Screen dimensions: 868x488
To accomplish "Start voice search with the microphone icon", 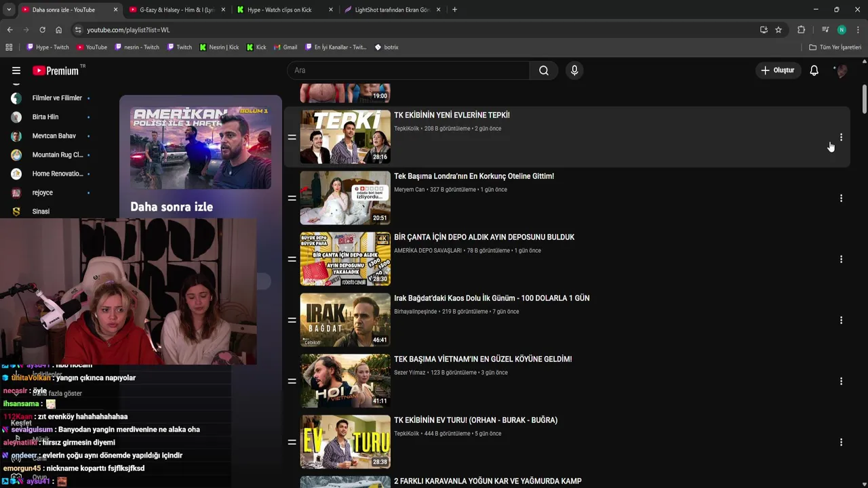I will [x=574, y=70].
